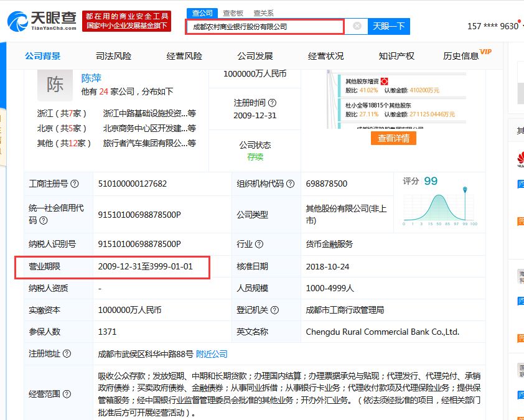524x420 pixels.
Task: Click the company status 存续
Action: click(255, 157)
